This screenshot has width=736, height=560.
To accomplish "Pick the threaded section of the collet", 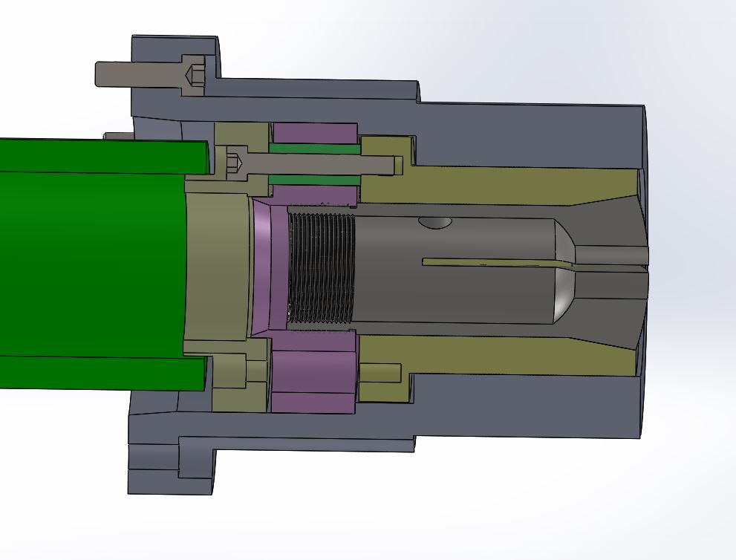I will [320, 268].
